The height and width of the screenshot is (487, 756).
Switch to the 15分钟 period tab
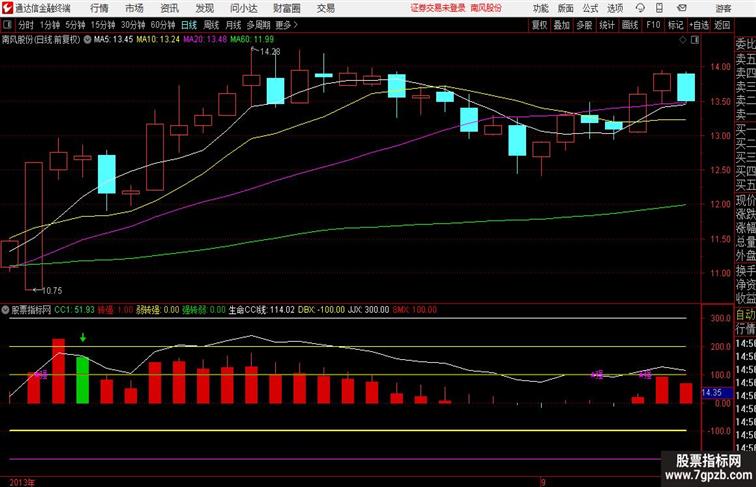pyautogui.click(x=103, y=25)
